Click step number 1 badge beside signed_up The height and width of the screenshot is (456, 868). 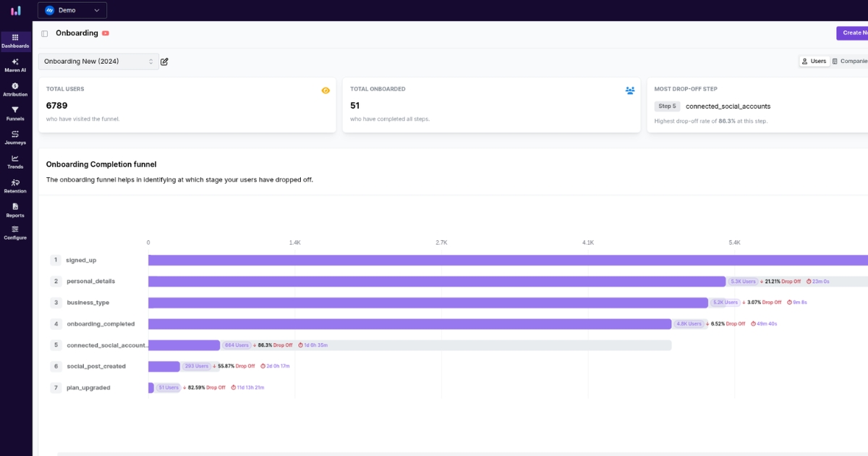pos(56,260)
